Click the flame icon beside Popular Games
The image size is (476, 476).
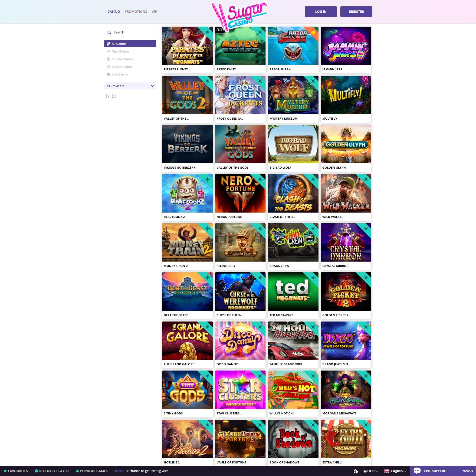click(77, 471)
